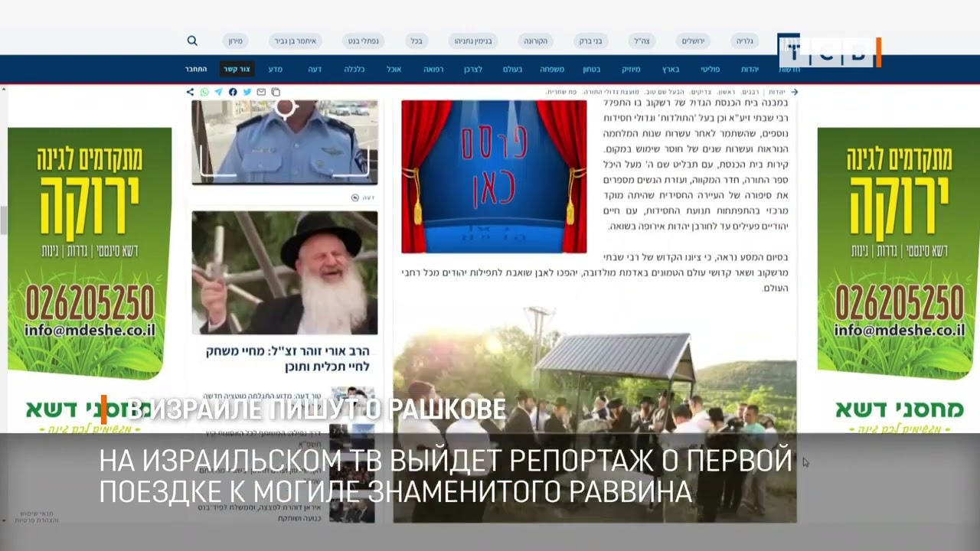The height and width of the screenshot is (551, 980).
Task: Copy the article link icon
Action: point(276,92)
